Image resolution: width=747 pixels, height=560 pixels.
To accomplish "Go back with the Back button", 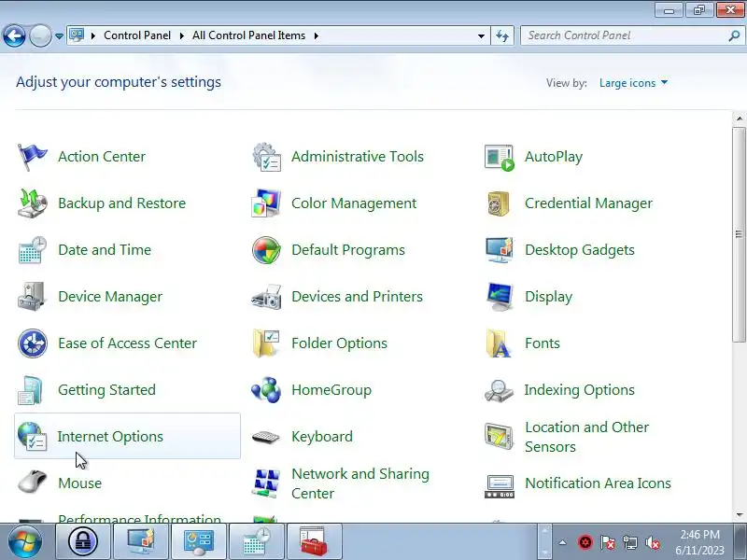I will coord(14,35).
